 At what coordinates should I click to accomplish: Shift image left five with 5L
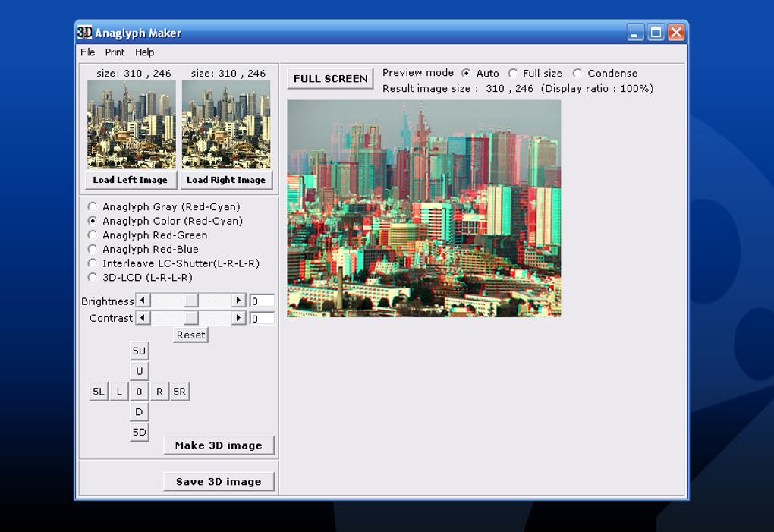99,392
